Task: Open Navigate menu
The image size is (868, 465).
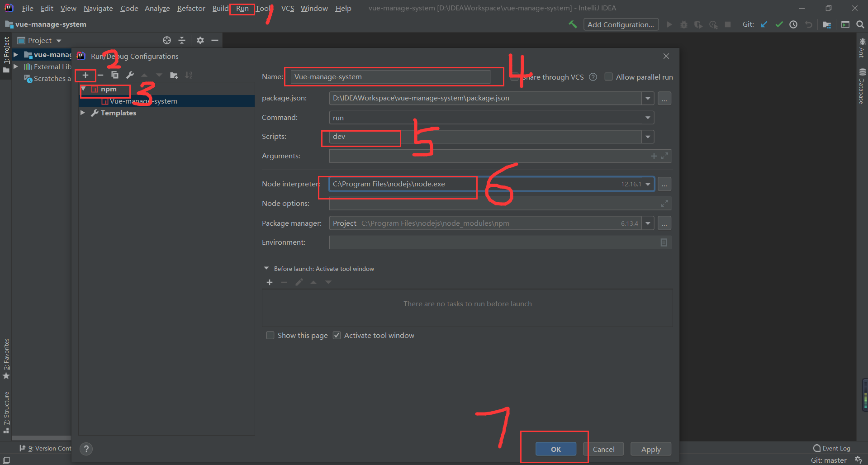Action: pos(98,8)
